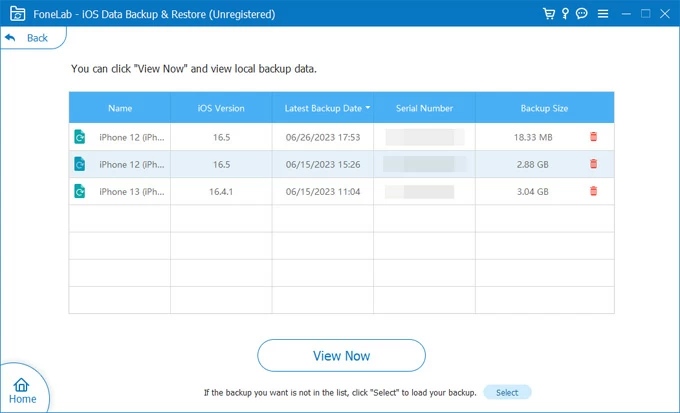
Task: Sort by Latest Backup Date arrow
Action: coord(367,107)
